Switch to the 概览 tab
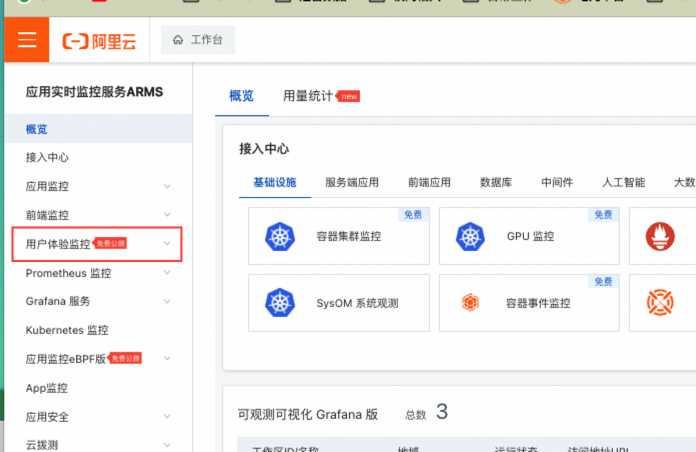Screen dimensions: 696x452 pyautogui.click(x=241, y=96)
